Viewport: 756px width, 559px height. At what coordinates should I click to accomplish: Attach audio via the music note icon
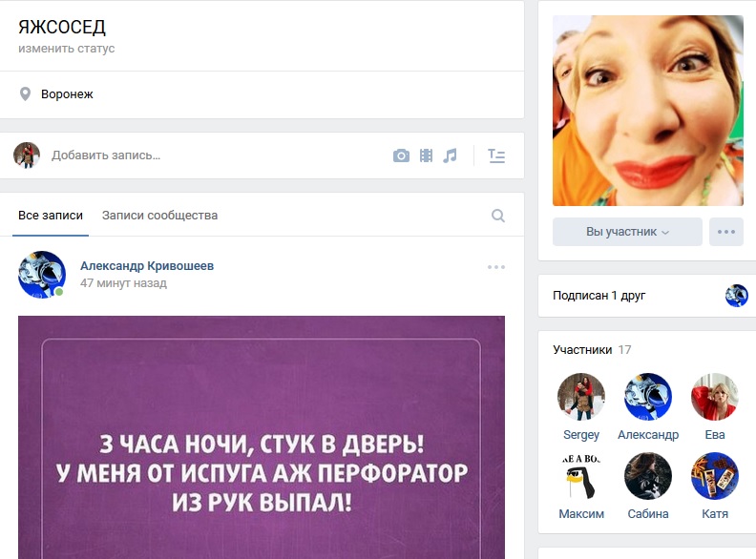450,155
